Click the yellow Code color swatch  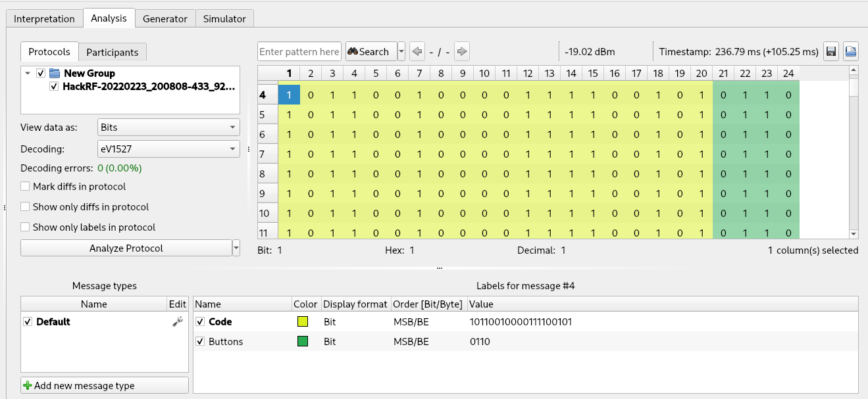pyautogui.click(x=303, y=322)
